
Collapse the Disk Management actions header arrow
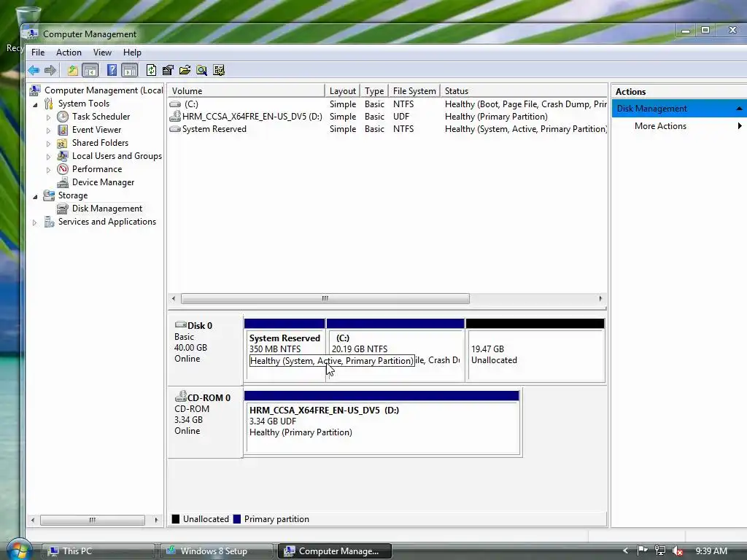pyautogui.click(x=739, y=109)
